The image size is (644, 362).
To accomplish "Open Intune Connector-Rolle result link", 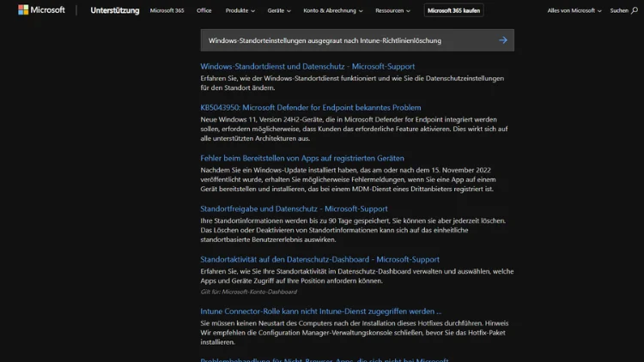I will [x=321, y=311].
